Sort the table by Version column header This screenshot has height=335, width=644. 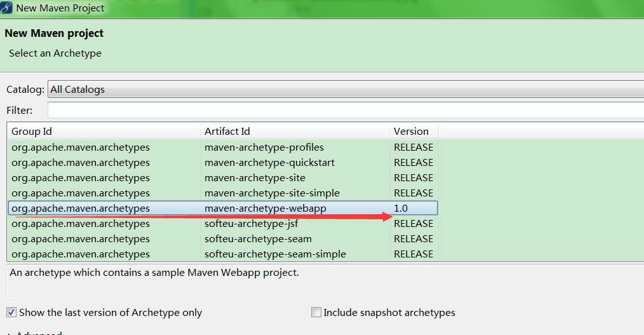413,131
